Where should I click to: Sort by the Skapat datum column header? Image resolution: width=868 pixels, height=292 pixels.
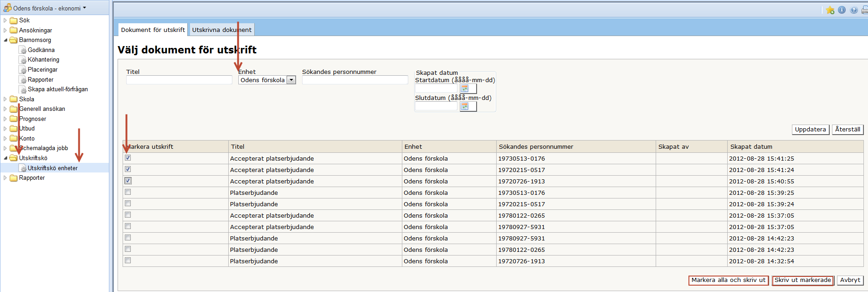(751, 147)
